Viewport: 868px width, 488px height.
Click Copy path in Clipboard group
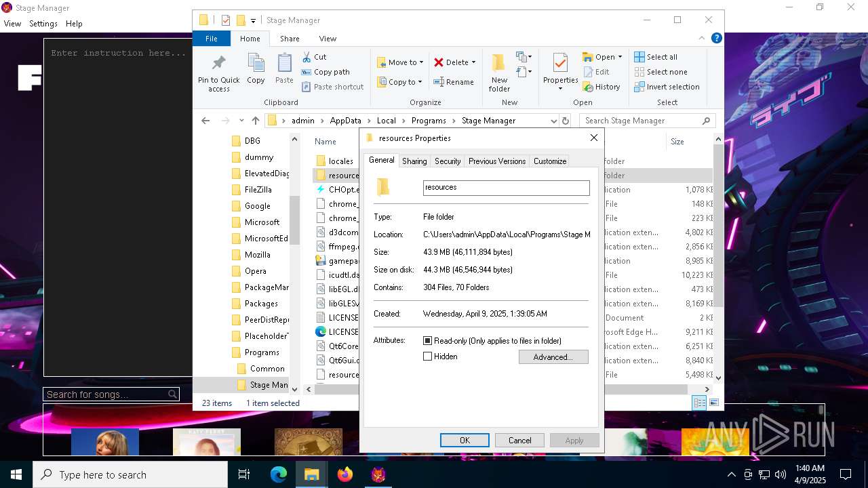pos(325,72)
